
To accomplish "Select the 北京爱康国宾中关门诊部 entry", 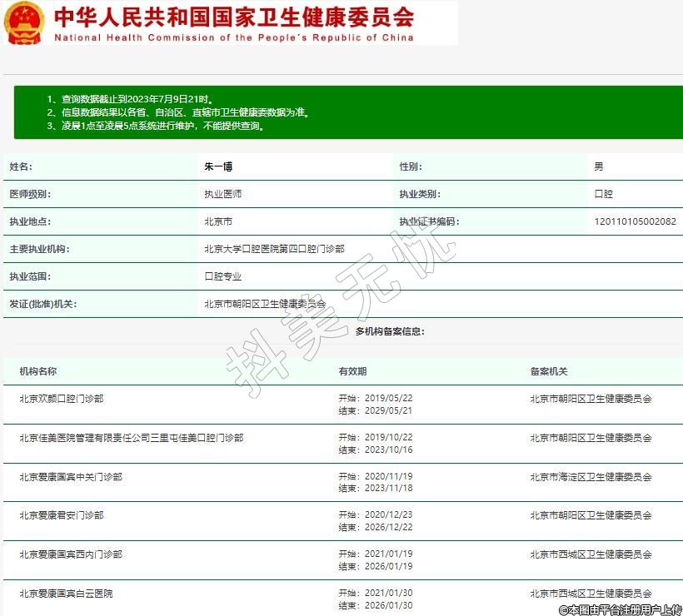I will (71, 477).
